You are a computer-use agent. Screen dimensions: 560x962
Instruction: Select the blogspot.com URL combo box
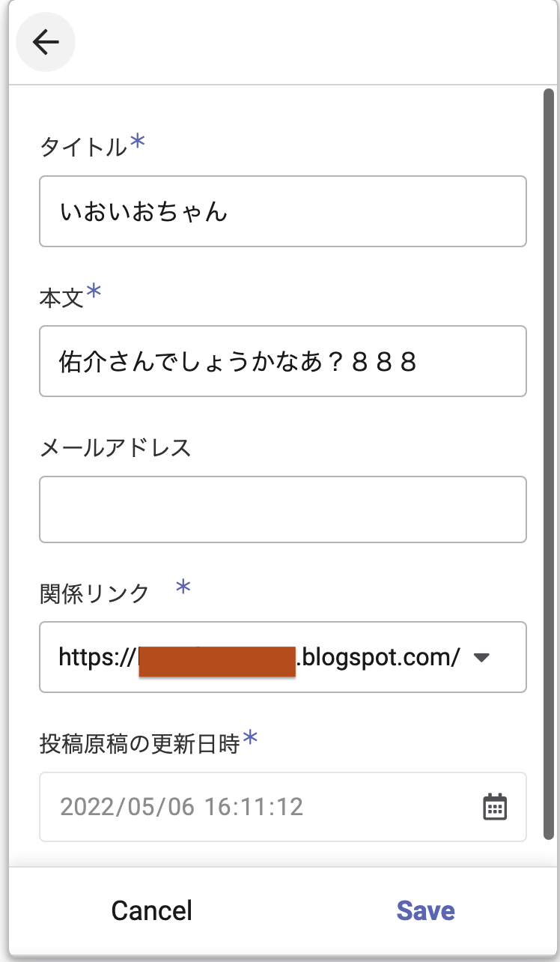click(x=262, y=658)
